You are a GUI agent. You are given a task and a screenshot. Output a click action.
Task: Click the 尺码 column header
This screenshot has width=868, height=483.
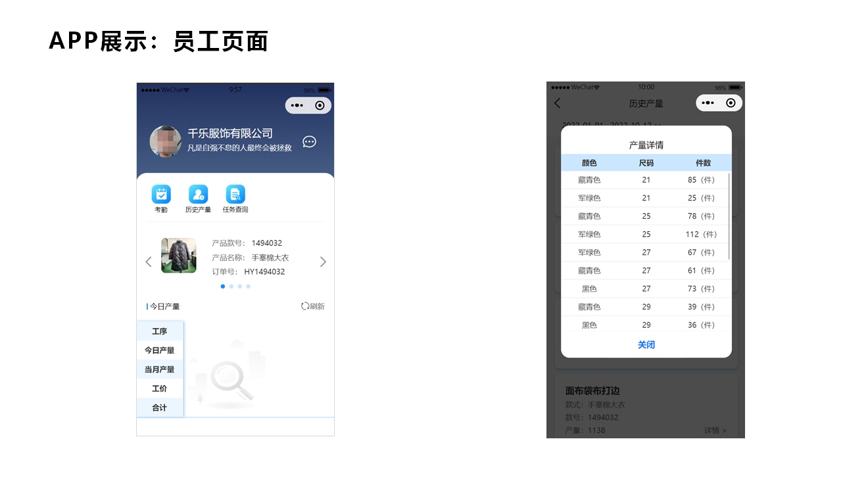pos(646,163)
